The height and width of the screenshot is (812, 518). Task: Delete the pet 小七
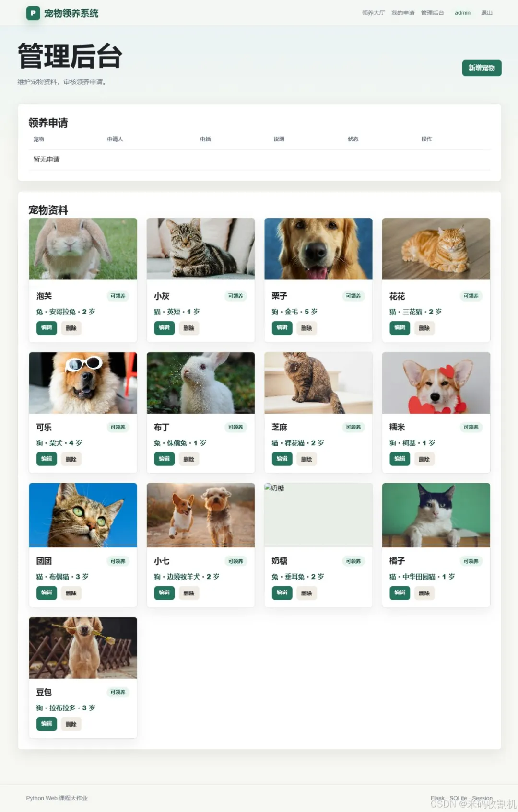(189, 593)
